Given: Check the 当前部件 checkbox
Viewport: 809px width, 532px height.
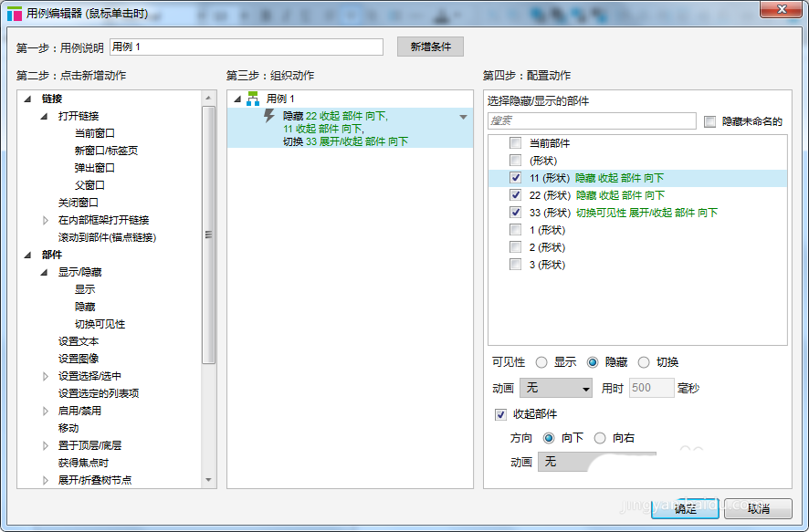Looking at the screenshot, I should 516,143.
